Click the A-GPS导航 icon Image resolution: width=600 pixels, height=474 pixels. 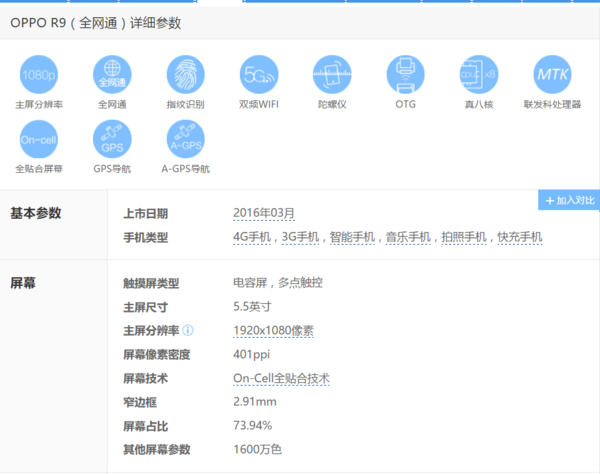click(x=185, y=139)
